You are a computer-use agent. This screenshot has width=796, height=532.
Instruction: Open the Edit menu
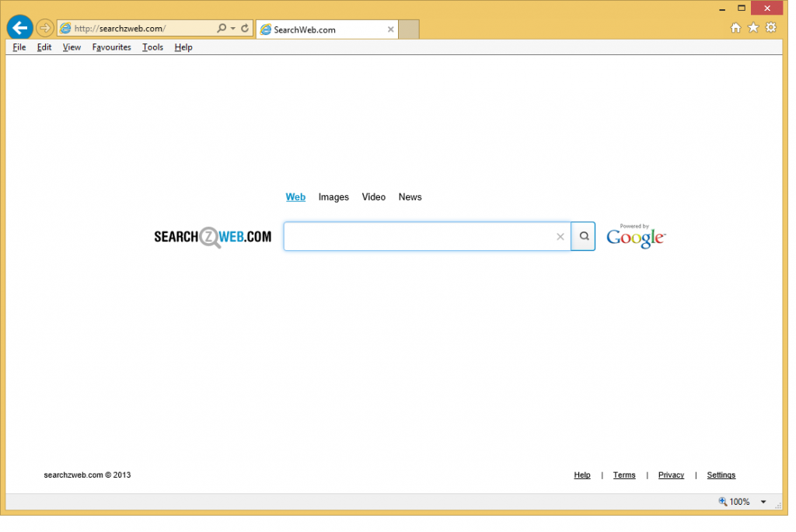(x=44, y=47)
